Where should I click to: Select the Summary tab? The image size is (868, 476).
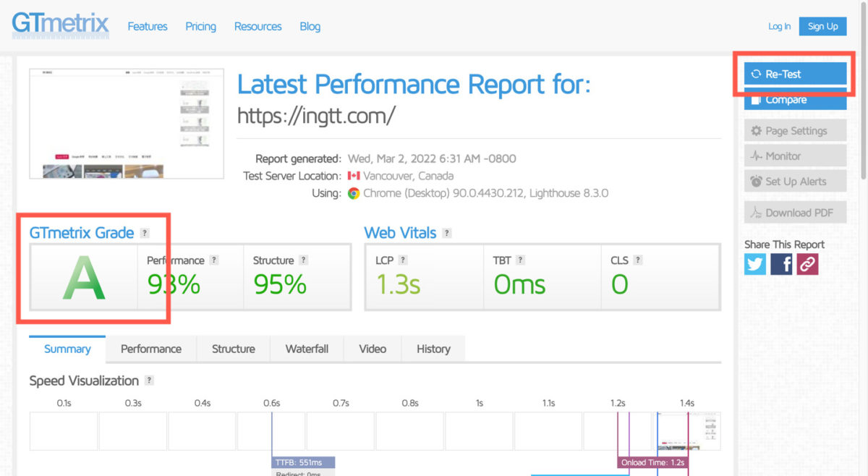[x=67, y=349]
